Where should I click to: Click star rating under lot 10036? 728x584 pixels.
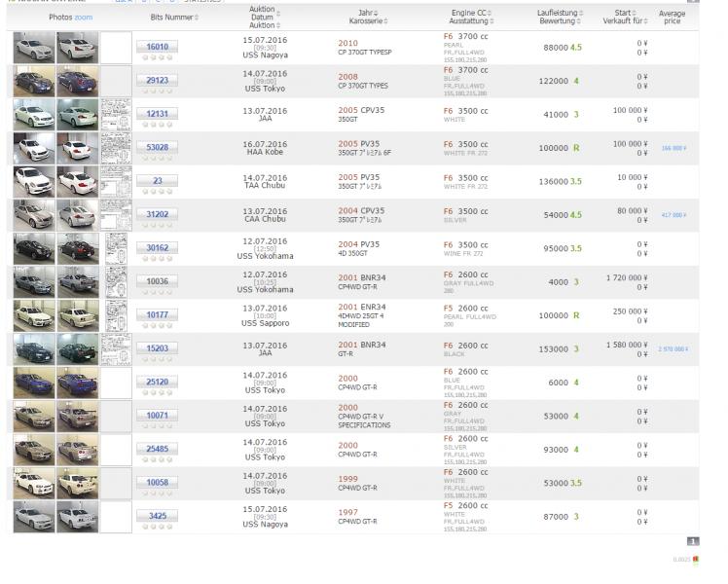[x=158, y=292]
